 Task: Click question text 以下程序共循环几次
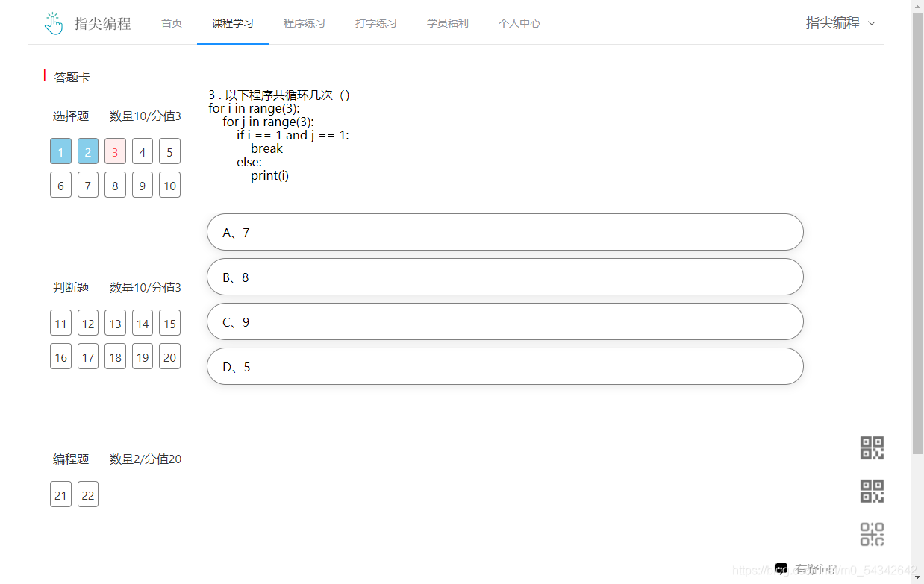[x=279, y=95]
